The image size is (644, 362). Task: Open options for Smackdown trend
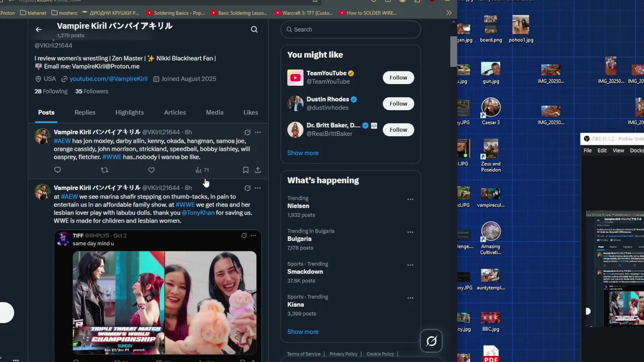point(410,265)
